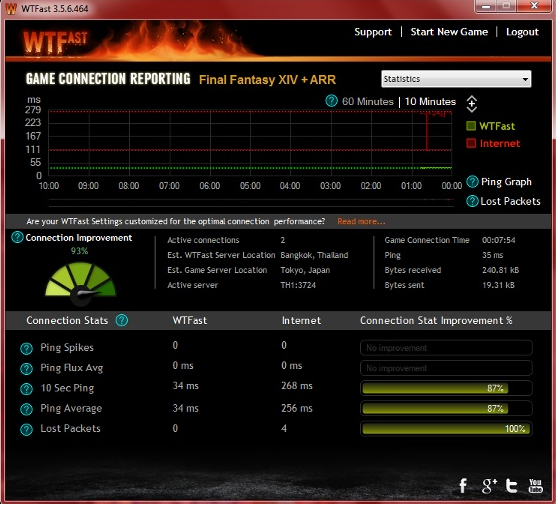Click help icon for Ping Average row

[27, 409]
